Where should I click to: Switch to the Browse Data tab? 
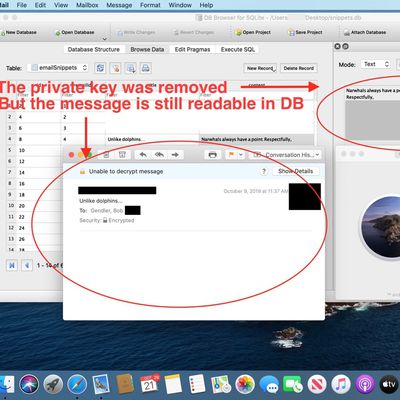147,49
